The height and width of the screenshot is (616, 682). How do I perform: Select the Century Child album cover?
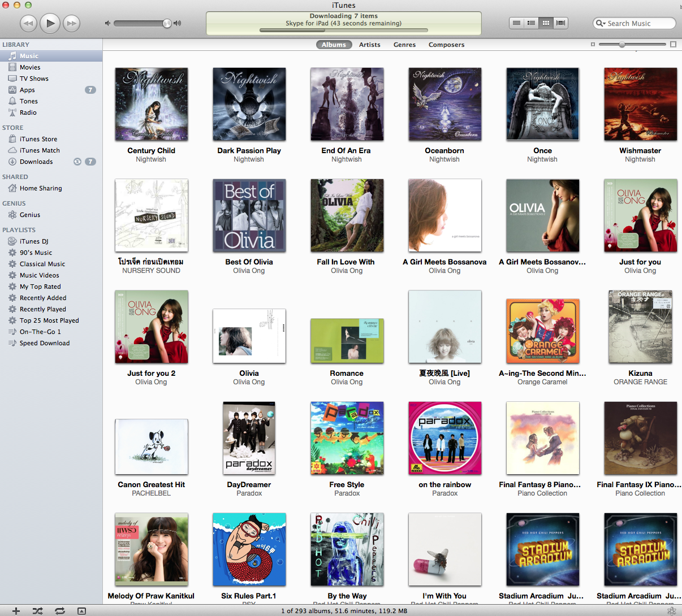tap(152, 104)
